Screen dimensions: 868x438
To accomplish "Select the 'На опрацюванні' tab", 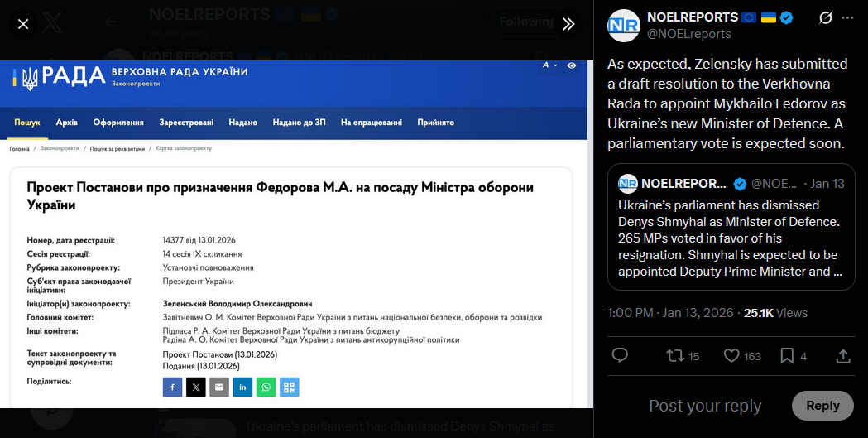I will coord(372,123).
